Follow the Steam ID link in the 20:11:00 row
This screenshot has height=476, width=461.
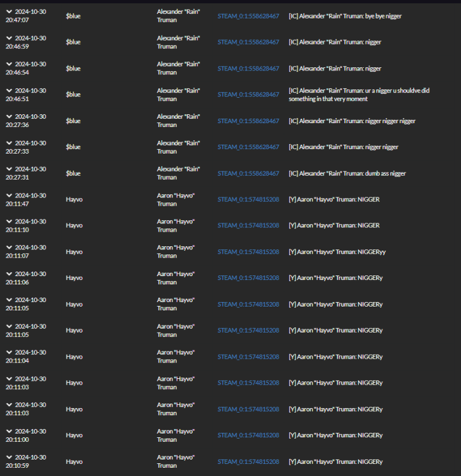click(x=248, y=435)
